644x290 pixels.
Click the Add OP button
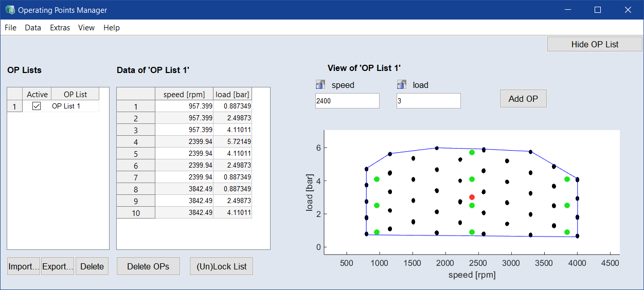tap(523, 99)
